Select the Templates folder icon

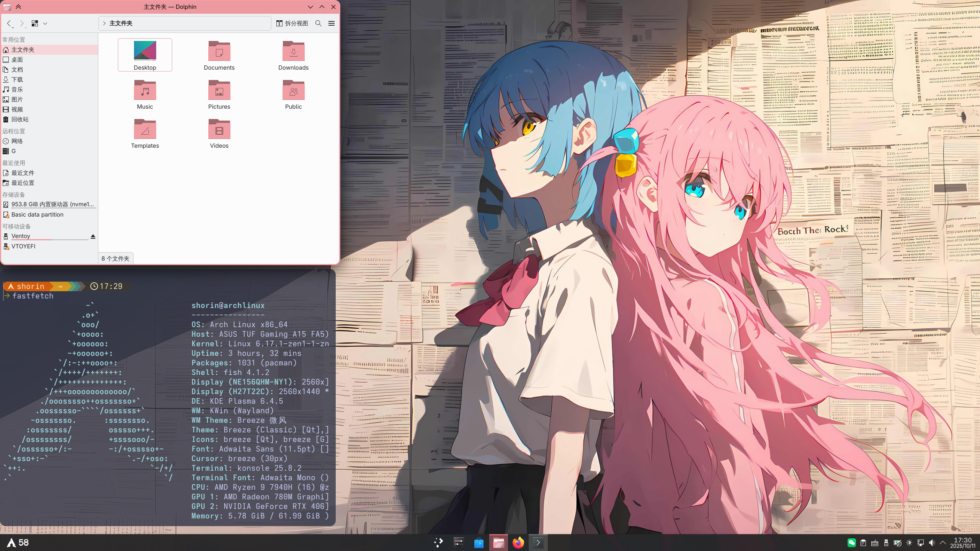[x=145, y=133]
